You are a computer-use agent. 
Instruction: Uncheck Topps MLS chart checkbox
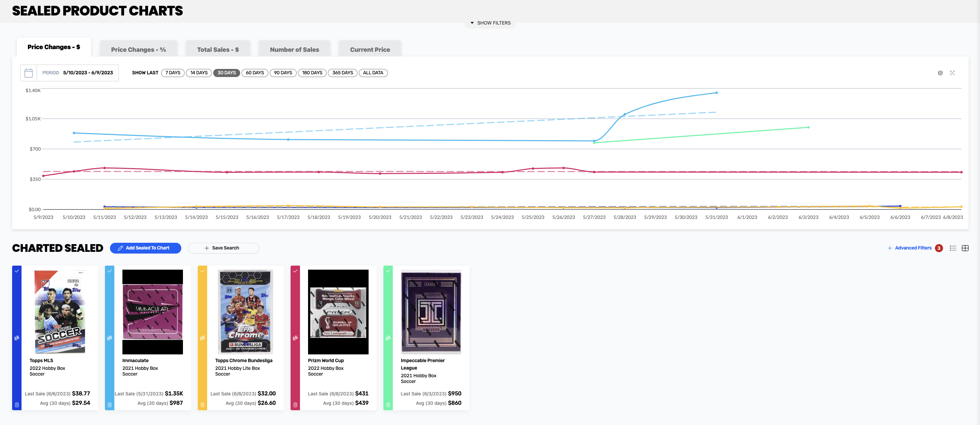coord(17,271)
